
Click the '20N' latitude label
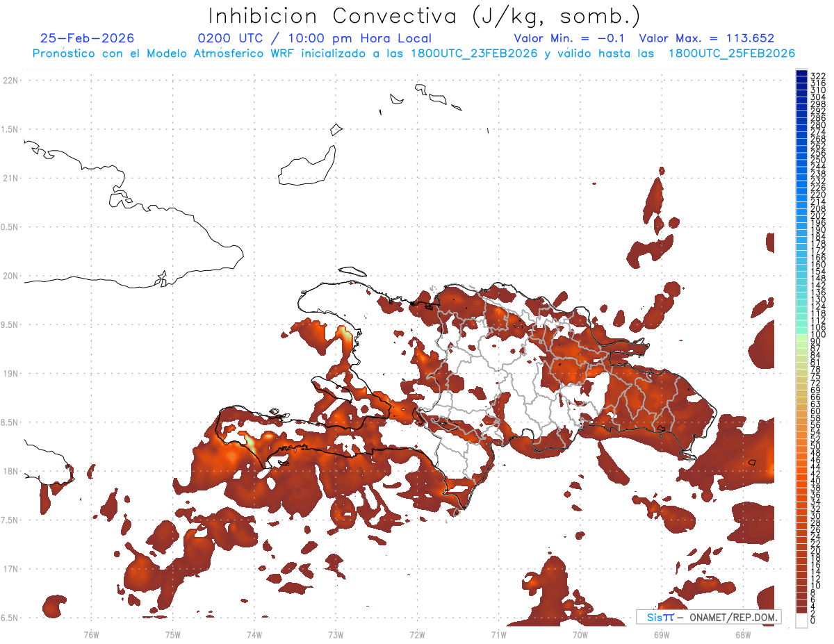coord(10,276)
